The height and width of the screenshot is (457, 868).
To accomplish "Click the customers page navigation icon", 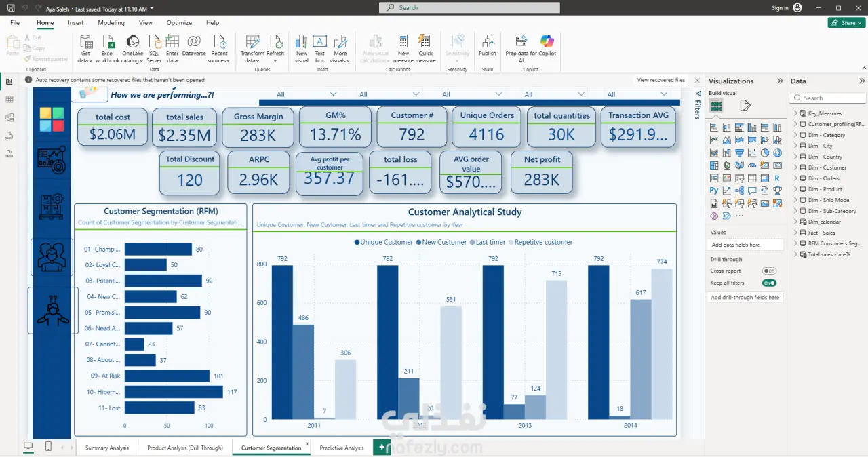I will point(52,256).
